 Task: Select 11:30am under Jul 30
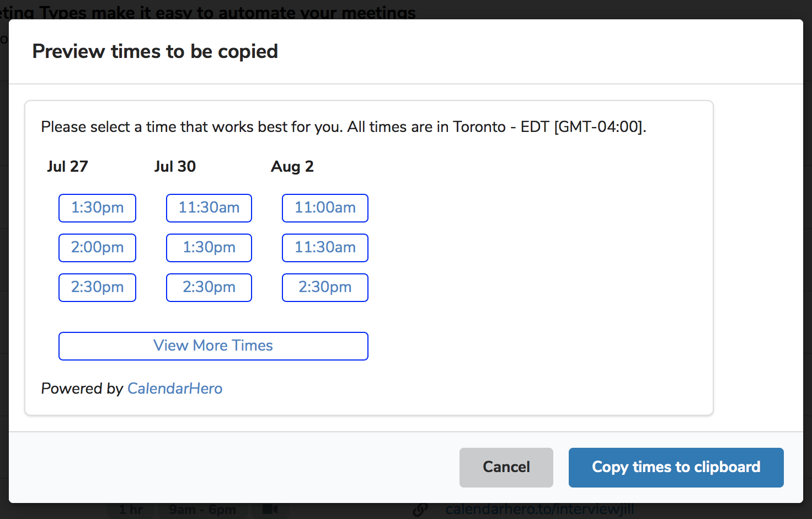click(209, 208)
